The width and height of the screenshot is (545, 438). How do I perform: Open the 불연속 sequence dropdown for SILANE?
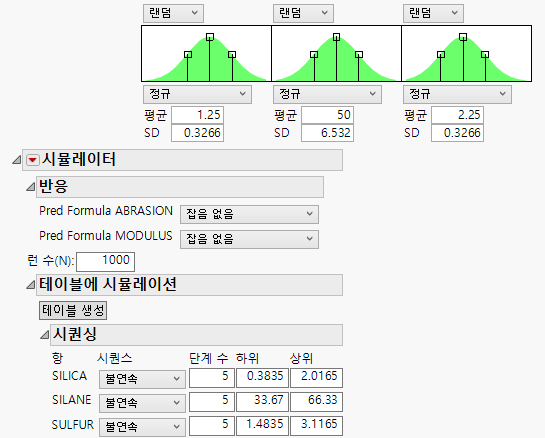coord(142,403)
